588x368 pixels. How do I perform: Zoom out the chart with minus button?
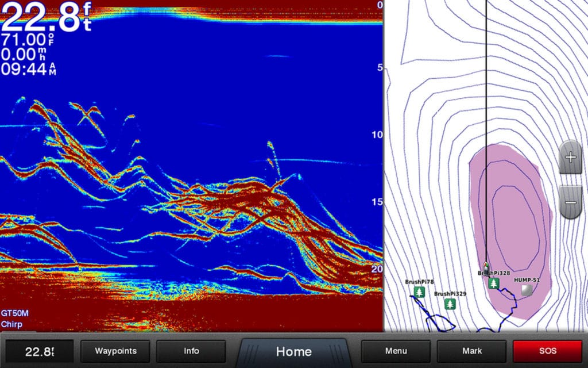click(570, 202)
